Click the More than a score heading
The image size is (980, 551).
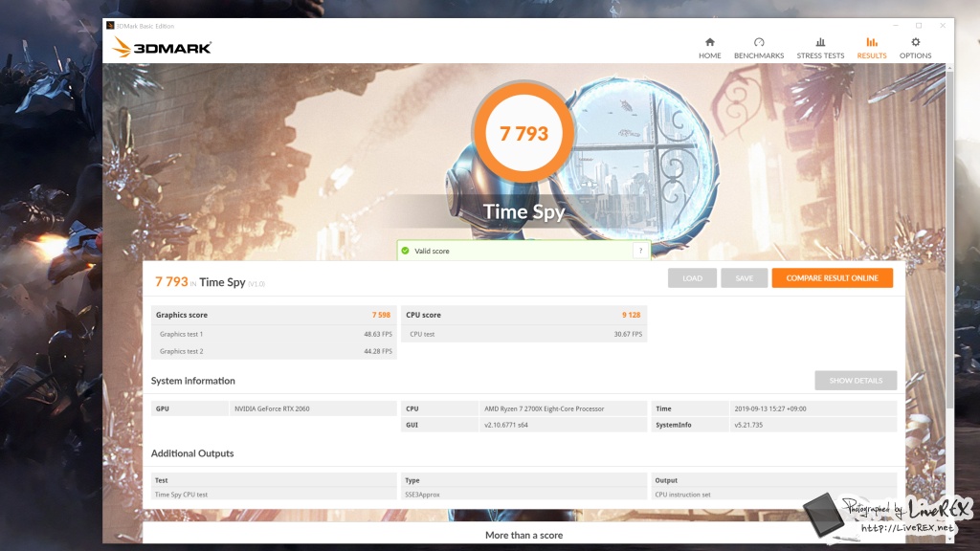[523, 535]
